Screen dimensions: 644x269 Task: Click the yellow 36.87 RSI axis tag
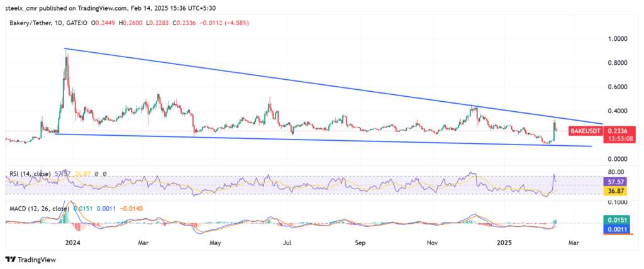click(x=616, y=191)
